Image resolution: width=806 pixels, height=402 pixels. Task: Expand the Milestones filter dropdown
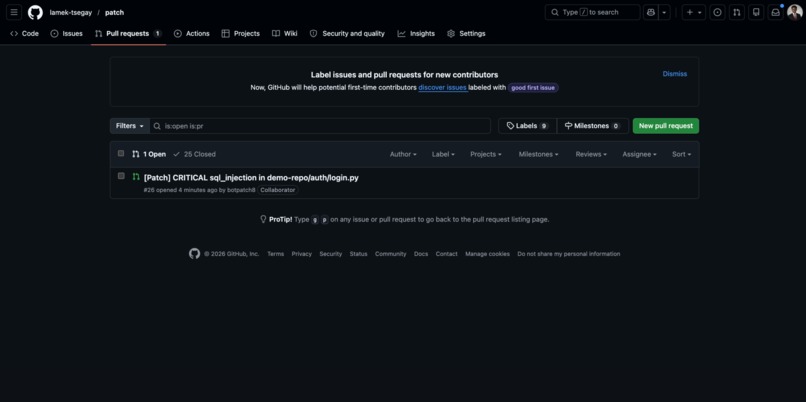point(538,154)
